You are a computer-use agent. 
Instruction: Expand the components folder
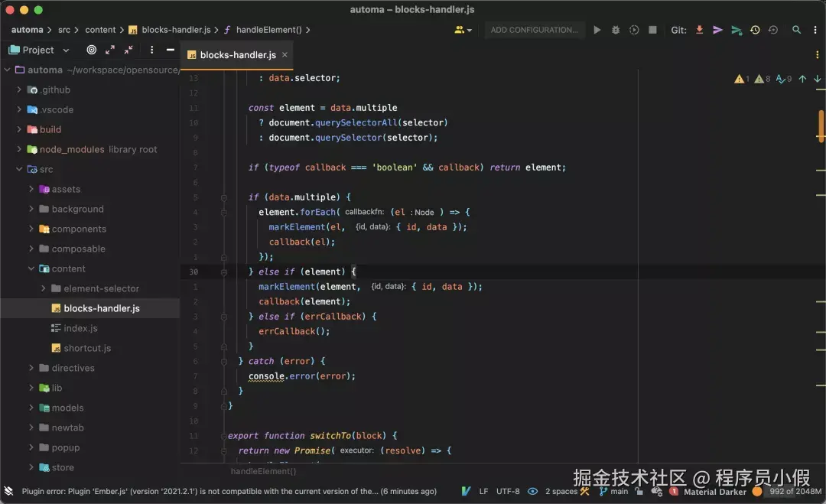click(x=31, y=229)
